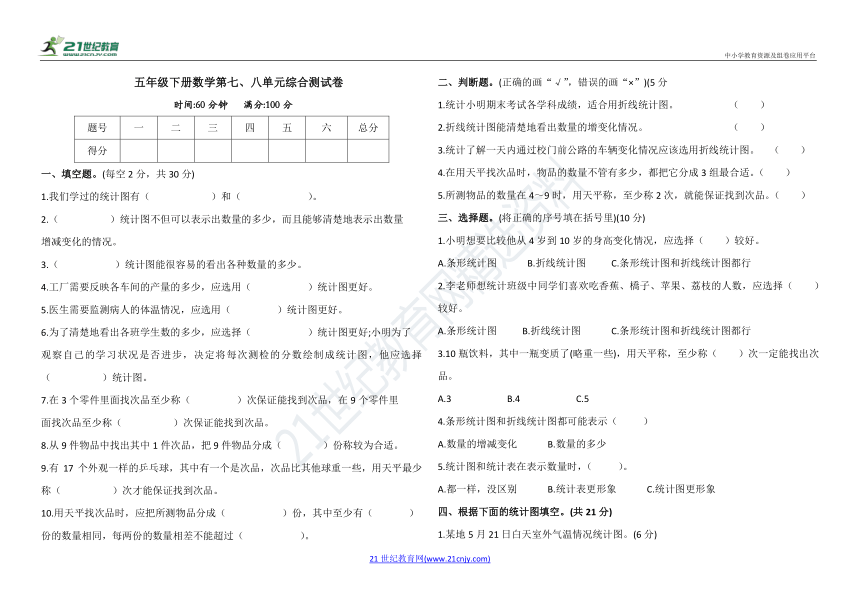The image size is (861, 608).
Task: Click the line 份的数量相同，每两份的数量相差不能超过
Action: coord(176,536)
